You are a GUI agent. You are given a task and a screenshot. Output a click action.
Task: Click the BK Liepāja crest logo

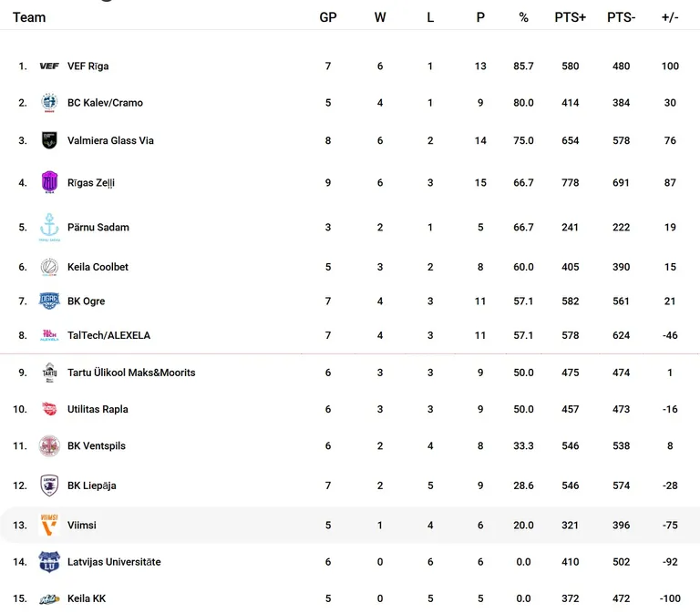pyautogui.click(x=49, y=485)
